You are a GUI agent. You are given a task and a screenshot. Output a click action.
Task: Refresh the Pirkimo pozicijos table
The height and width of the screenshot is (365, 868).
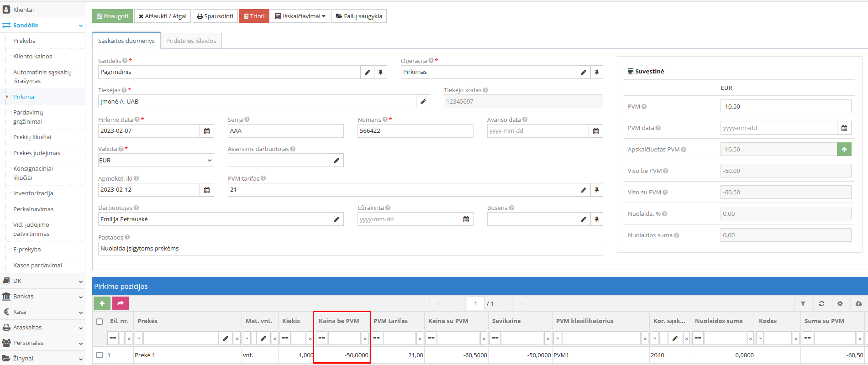[821, 303]
